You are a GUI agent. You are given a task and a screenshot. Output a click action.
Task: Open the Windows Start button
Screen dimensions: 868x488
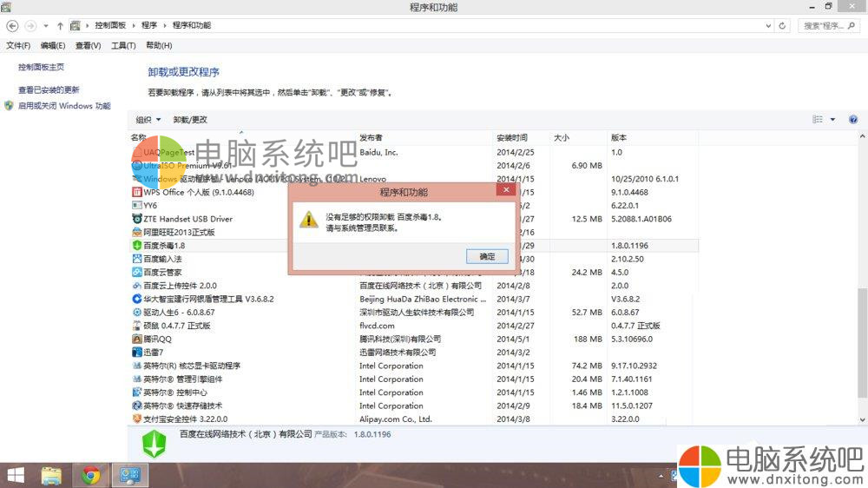(15, 475)
